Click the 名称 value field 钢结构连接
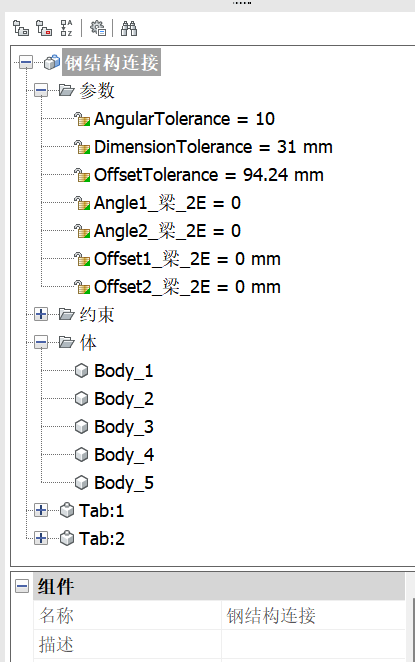 pos(313,616)
